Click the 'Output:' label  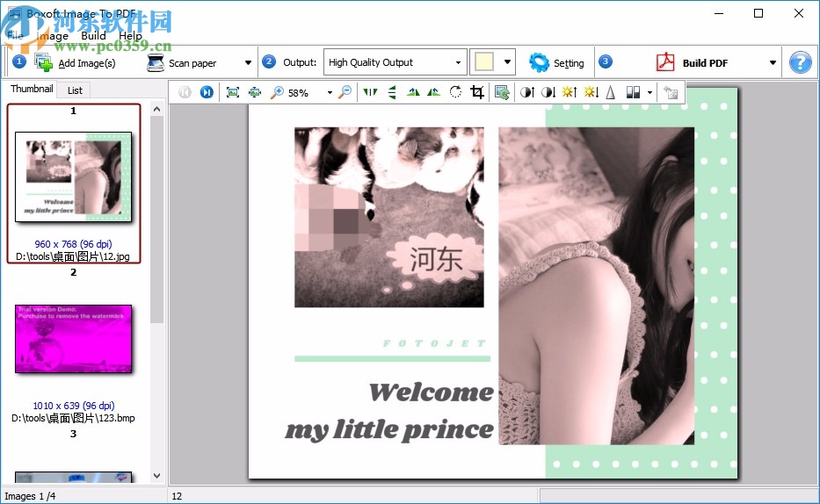click(300, 62)
